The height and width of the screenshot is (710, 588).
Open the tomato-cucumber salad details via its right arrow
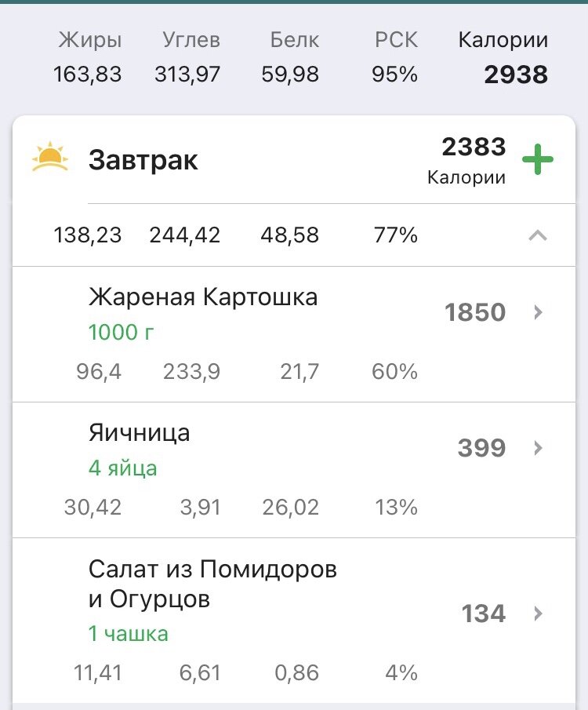(x=538, y=614)
